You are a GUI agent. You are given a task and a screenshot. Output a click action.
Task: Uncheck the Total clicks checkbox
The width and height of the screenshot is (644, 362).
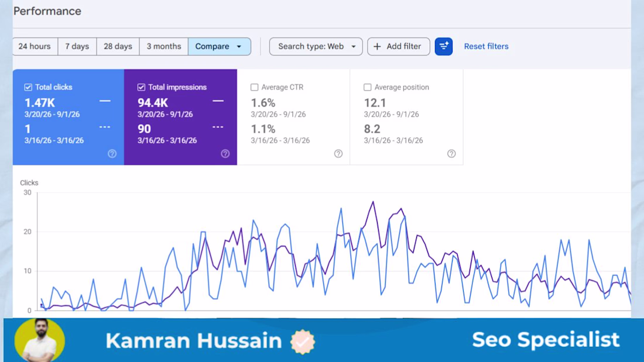coord(28,87)
